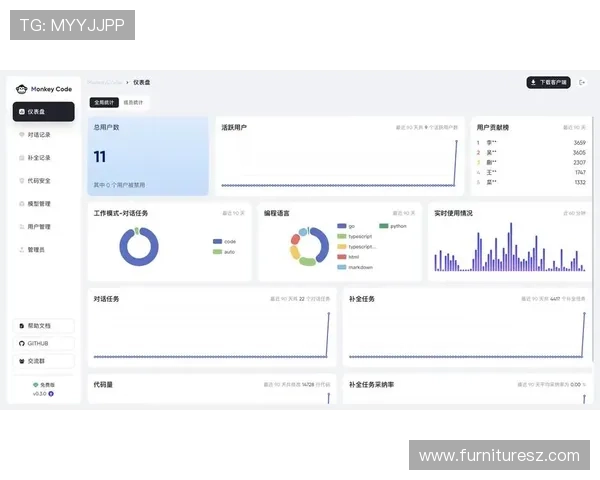Click the 对话任务 card title
This screenshot has width=600, height=480.
(106, 299)
